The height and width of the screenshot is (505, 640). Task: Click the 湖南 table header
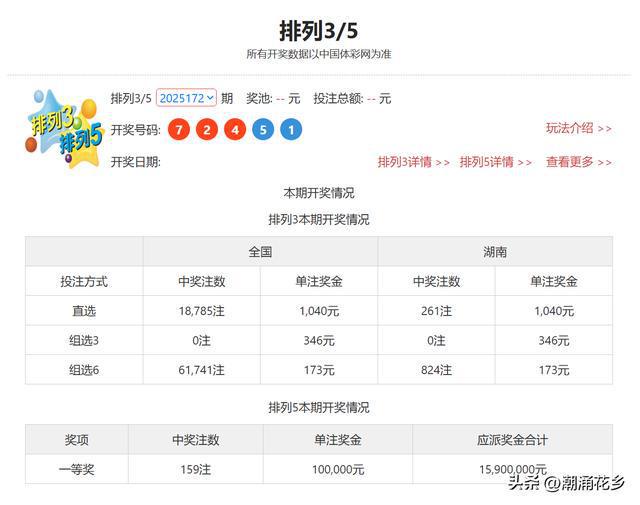[x=495, y=251]
